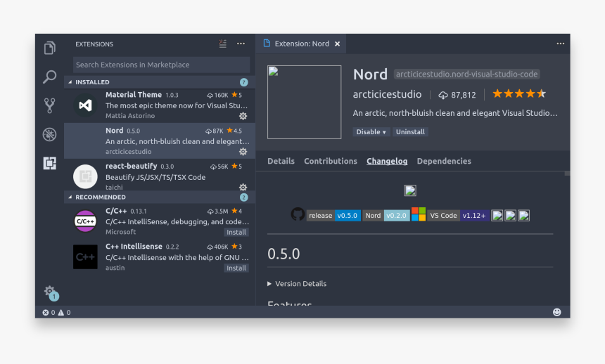
Task: Select the Material Theme extension row
Action: pos(160,105)
